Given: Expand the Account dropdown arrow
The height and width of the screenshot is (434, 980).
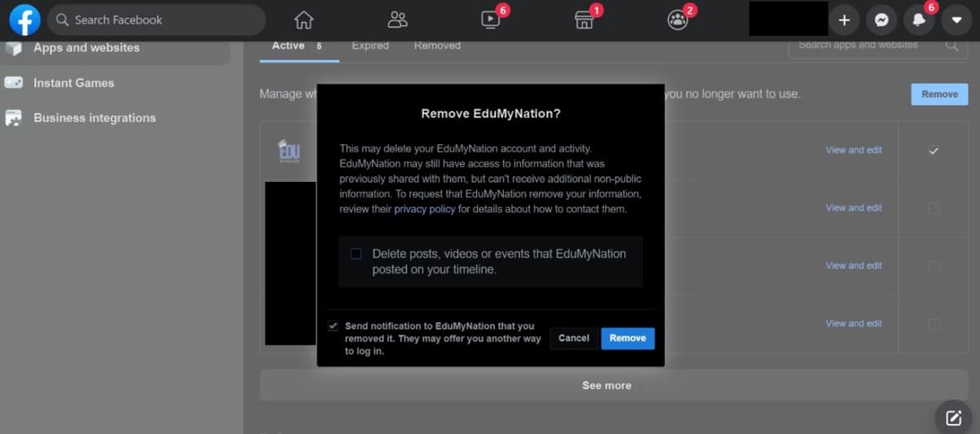Looking at the screenshot, I should pyautogui.click(x=956, y=20).
